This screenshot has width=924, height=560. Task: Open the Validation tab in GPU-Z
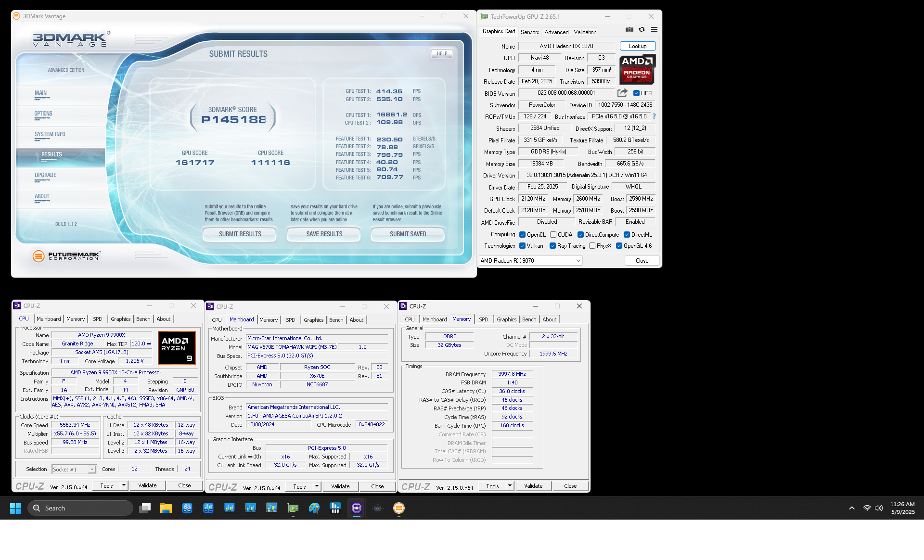click(585, 32)
